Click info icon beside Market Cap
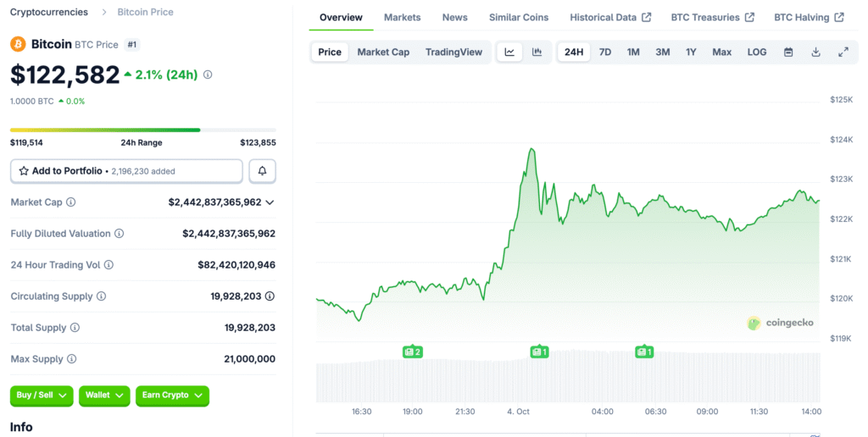The height and width of the screenshot is (437, 868). [71, 202]
